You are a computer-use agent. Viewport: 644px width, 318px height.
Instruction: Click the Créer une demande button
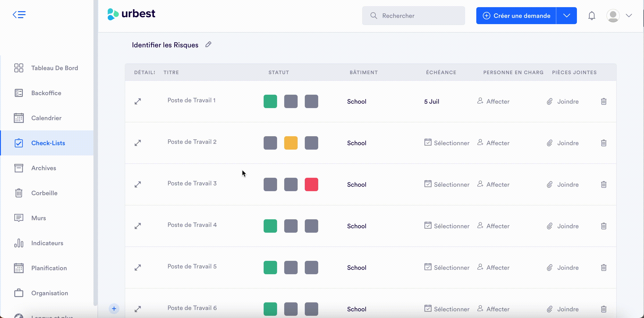click(516, 16)
